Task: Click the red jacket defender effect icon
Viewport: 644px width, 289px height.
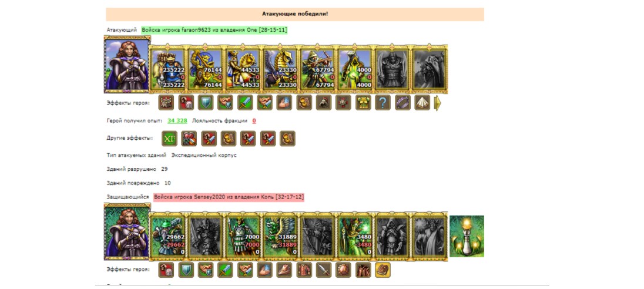Action: point(304,270)
